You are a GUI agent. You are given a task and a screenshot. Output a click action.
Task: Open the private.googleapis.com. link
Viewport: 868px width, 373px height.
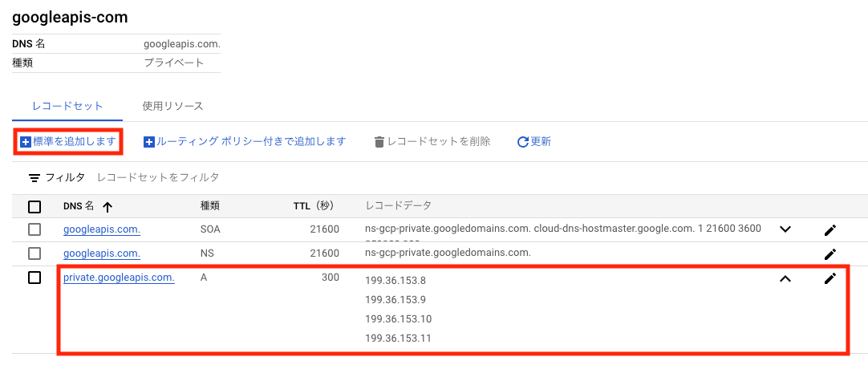(x=119, y=278)
